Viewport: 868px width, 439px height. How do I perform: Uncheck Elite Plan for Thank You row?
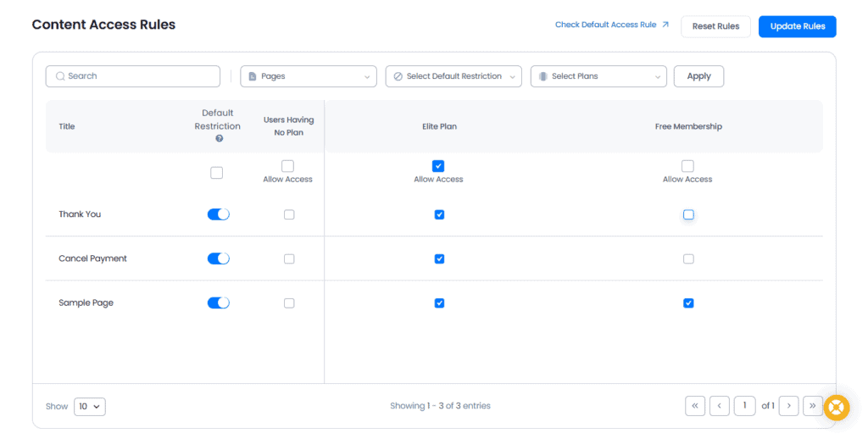[x=439, y=214]
